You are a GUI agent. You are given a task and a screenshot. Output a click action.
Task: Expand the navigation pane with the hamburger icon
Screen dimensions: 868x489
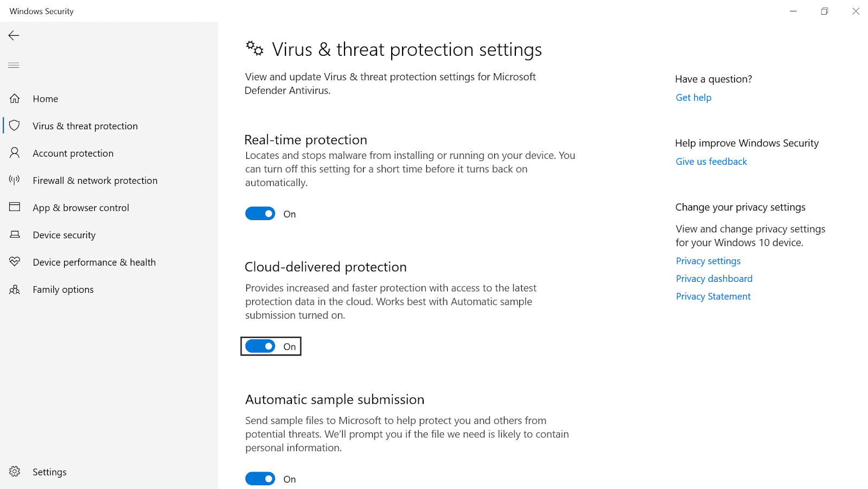click(14, 65)
